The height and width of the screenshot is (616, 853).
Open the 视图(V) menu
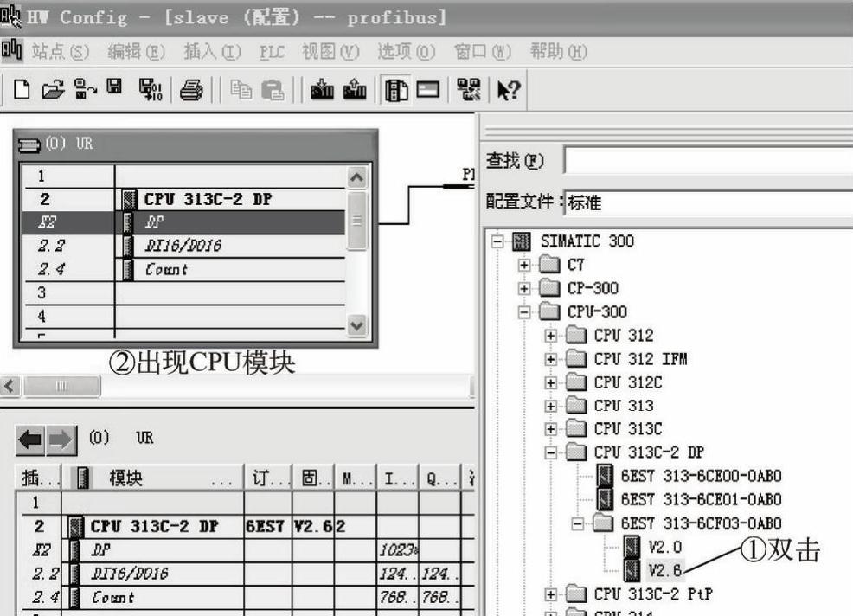[x=330, y=52]
